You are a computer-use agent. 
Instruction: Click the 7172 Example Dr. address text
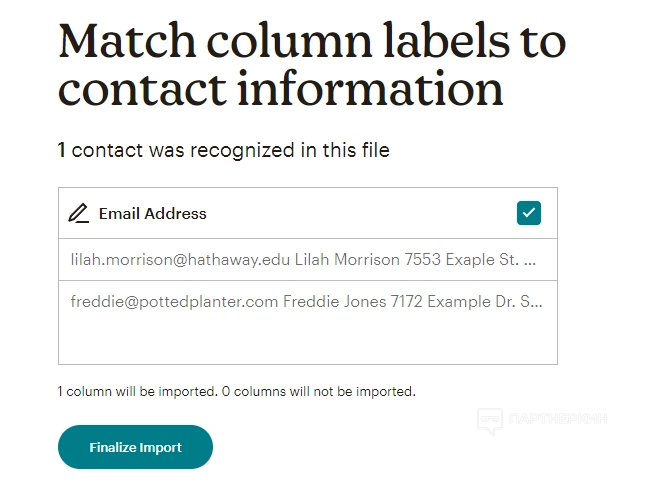coord(466,301)
